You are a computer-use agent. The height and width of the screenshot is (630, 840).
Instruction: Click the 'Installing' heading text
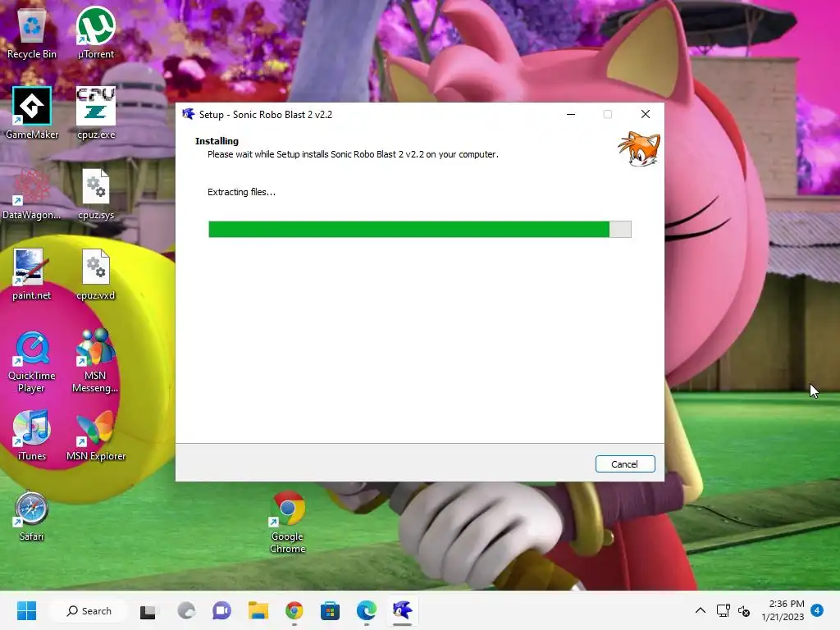217,141
